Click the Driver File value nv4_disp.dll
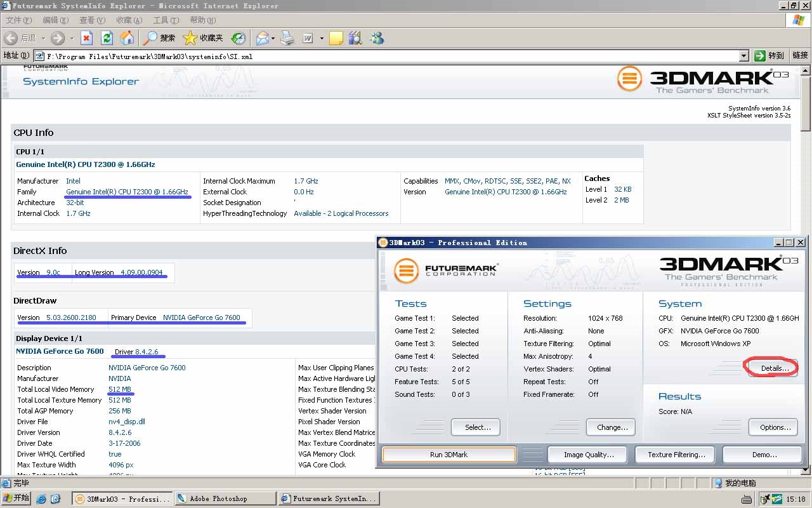This screenshot has width=812, height=508. click(127, 422)
